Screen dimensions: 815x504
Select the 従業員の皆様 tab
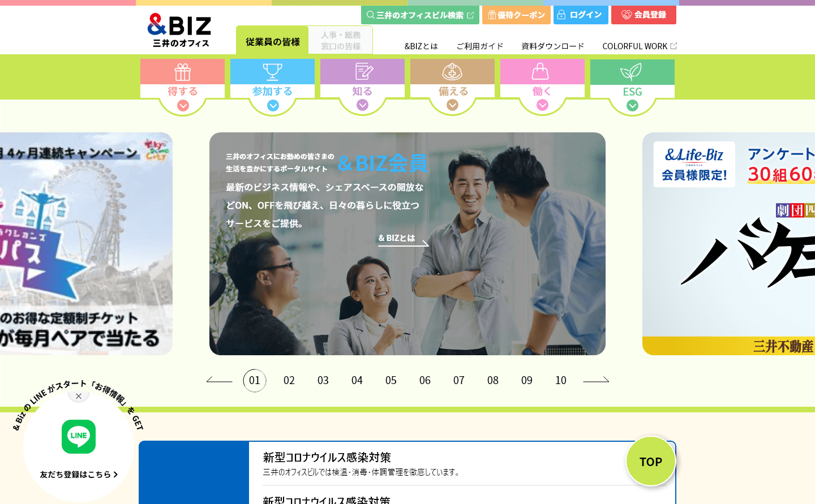point(272,41)
